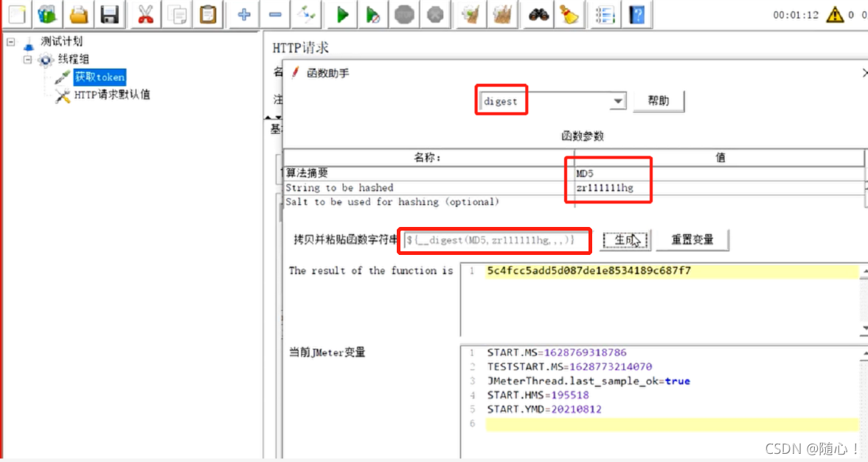Select 测试计划 in the tree
868x462 pixels.
(61, 41)
